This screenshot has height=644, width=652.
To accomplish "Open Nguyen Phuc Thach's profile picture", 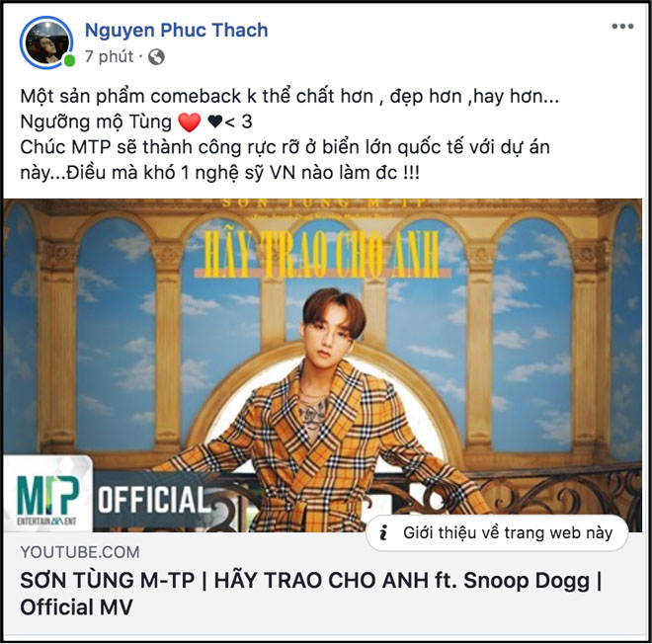I will tap(46, 42).
